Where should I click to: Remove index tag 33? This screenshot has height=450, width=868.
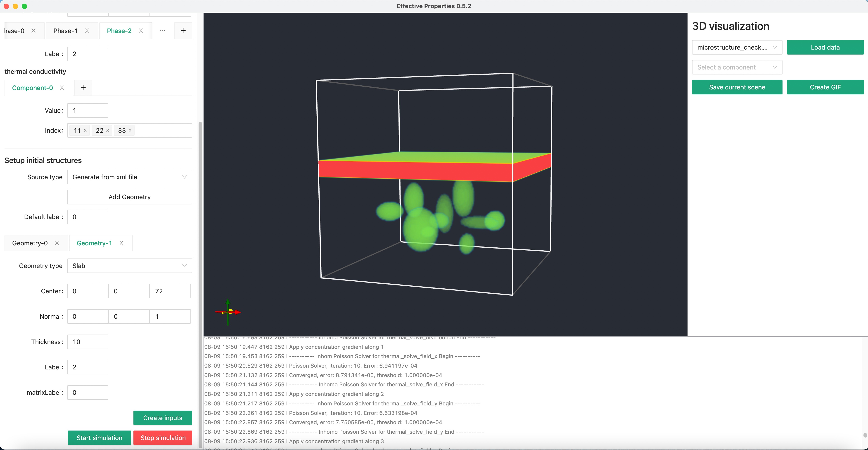tap(130, 131)
